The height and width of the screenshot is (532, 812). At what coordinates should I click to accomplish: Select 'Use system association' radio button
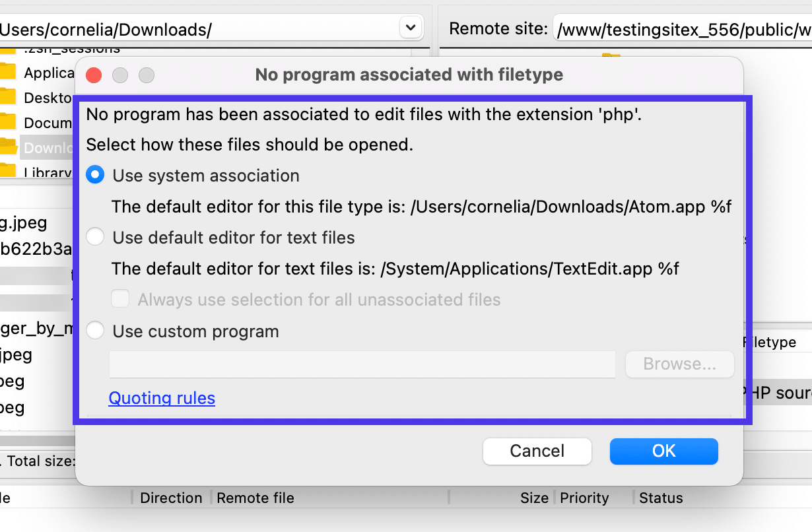[x=96, y=176]
